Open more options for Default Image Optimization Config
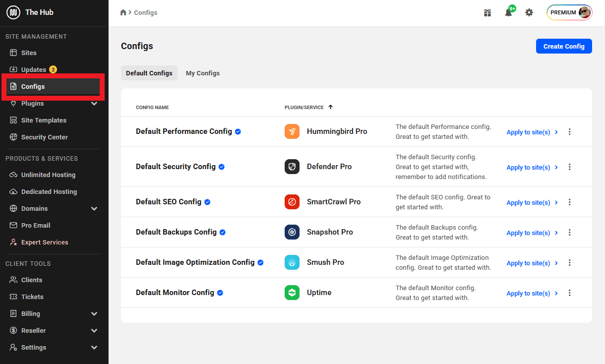 point(569,263)
